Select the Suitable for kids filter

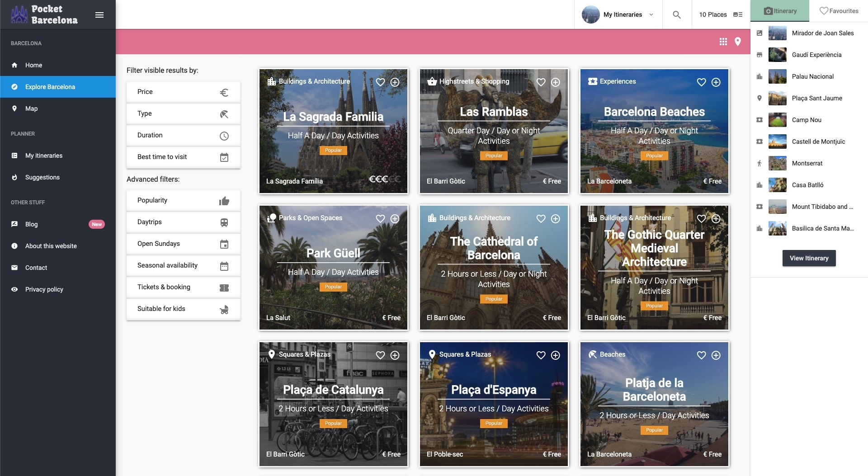183,309
